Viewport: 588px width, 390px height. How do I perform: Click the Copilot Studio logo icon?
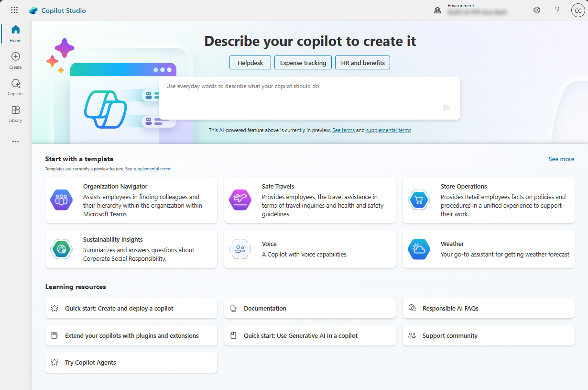click(x=33, y=11)
